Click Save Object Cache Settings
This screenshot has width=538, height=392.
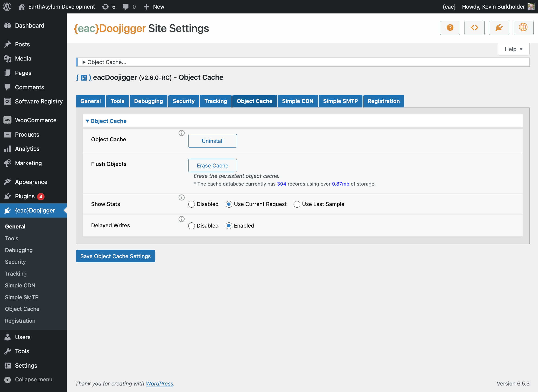115,256
